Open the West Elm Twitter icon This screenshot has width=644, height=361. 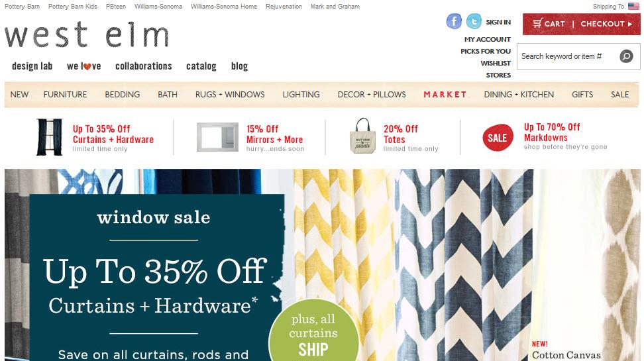(x=474, y=21)
